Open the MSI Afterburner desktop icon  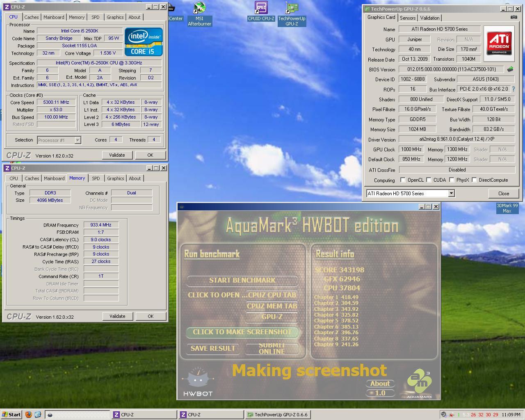coord(199,14)
